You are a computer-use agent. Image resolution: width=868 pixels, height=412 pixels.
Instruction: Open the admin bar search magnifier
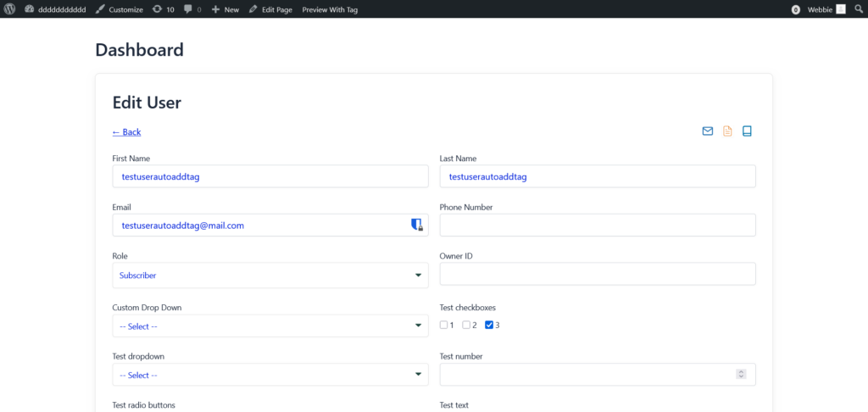click(x=859, y=9)
